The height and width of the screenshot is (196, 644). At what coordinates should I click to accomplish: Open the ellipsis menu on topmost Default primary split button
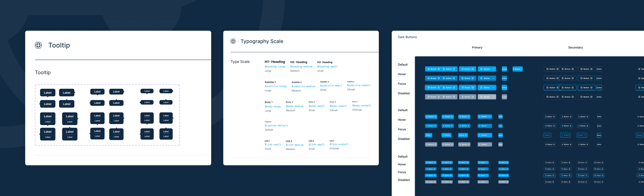(x=493, y=69)
